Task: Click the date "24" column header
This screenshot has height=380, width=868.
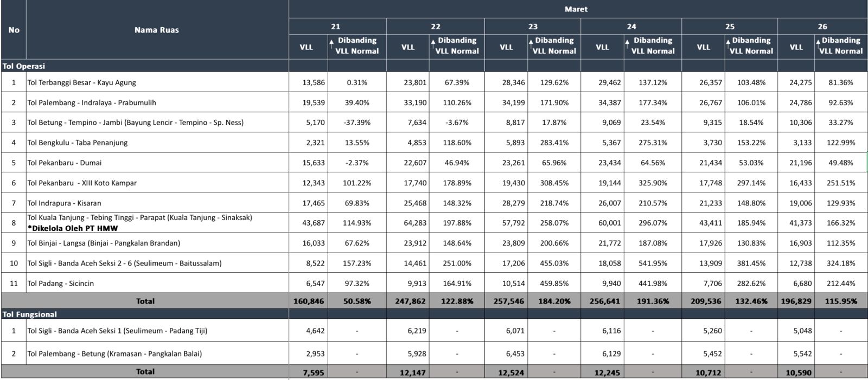Action: click(631, 26)
